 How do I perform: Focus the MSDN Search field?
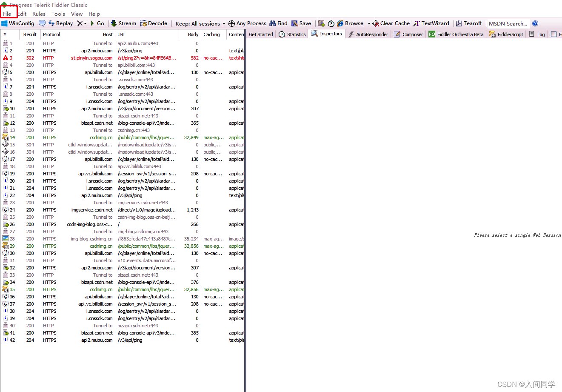[508, 23]
